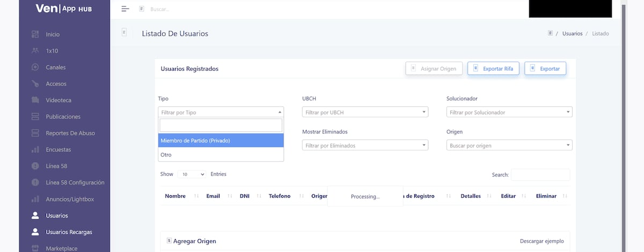Open the Solucionador filter dropdown
The image size is (644, 252).
(509, 113)
